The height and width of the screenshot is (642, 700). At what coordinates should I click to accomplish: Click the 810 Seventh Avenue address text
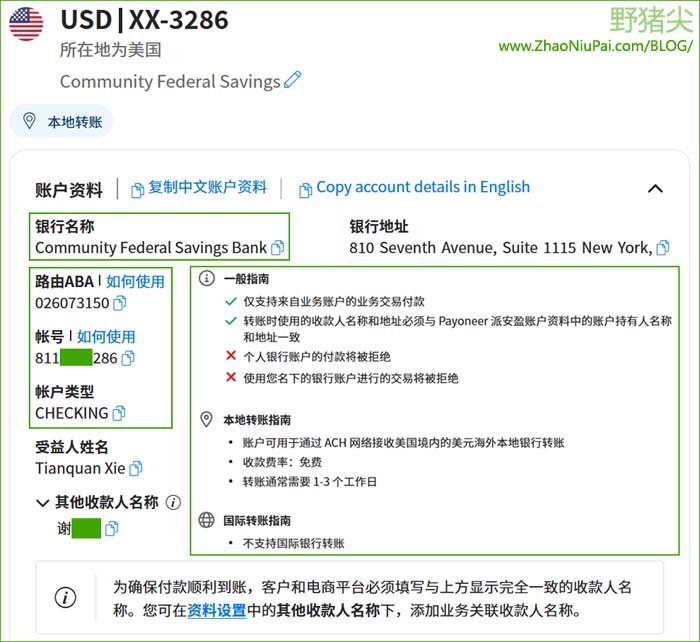(x=501, y=247)
